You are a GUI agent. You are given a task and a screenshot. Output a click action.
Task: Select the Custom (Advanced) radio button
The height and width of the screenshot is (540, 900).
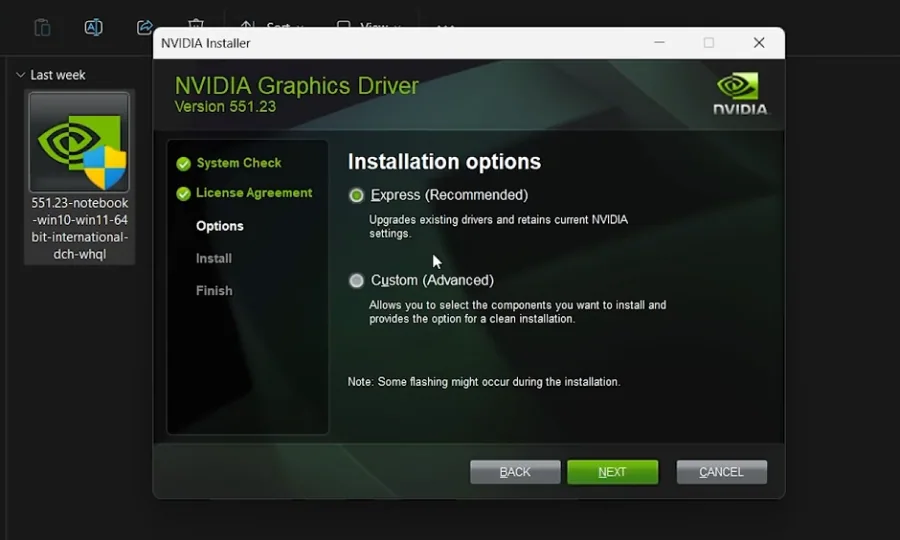coord(356,281)
